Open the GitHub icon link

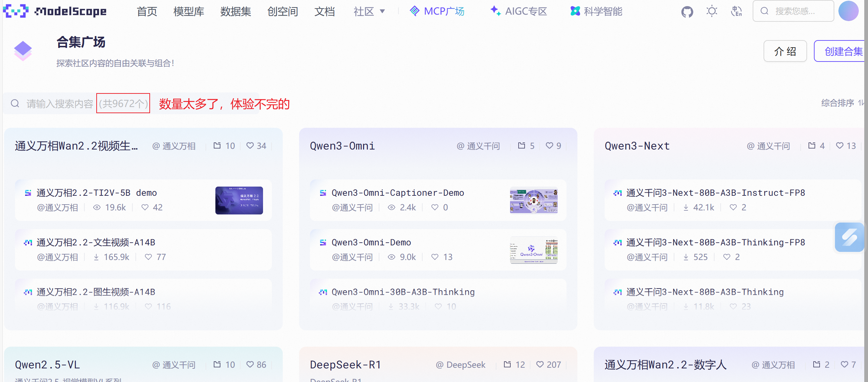click(x=687, y=12)
